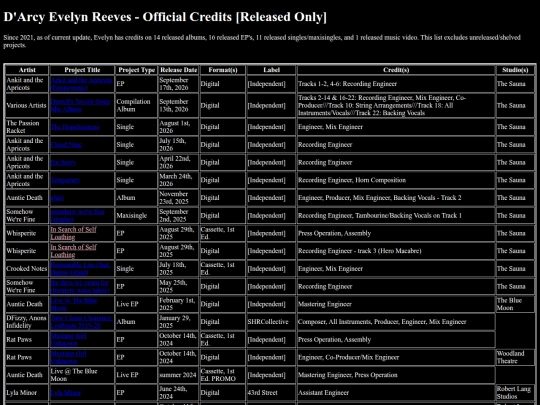Viewport: 540px width, 405px height.
Task: Click the Studio(s) column header
Action: click(515, 70)
